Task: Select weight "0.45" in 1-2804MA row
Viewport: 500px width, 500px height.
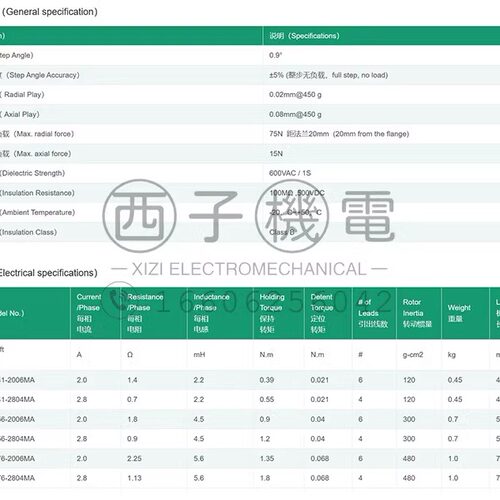Action: tap(455, 399)
